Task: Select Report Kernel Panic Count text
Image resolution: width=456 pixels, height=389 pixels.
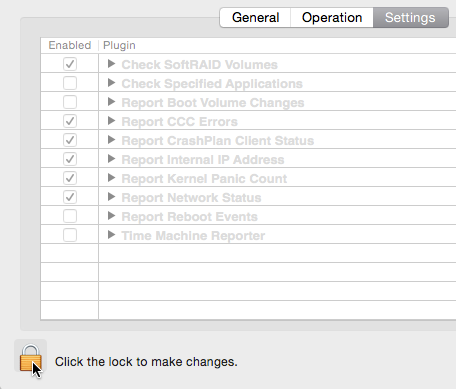Action: pyautogui.click(x=204, y=179)
